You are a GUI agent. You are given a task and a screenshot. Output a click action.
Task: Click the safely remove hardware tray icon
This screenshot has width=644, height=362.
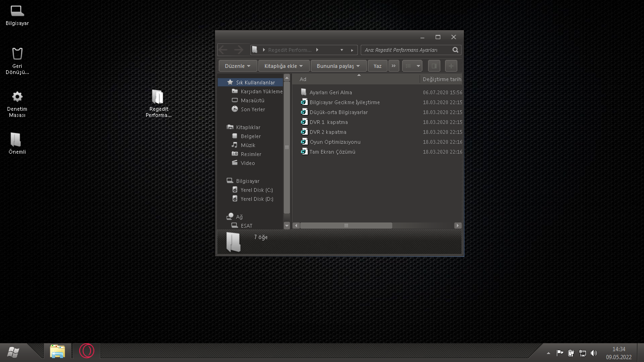pyautogui.click(x=571, y=353)
